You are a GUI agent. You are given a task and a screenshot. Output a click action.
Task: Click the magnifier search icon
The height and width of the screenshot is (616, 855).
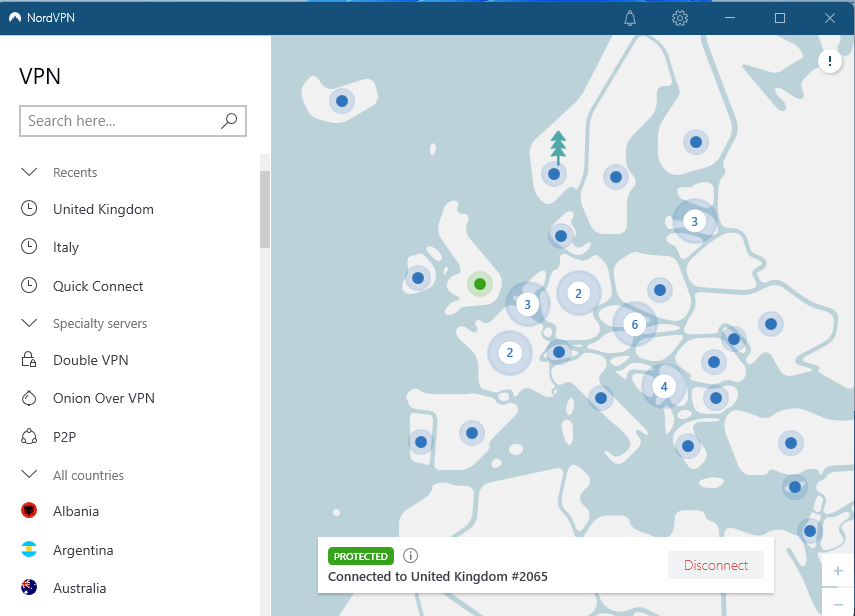point(229,120)
